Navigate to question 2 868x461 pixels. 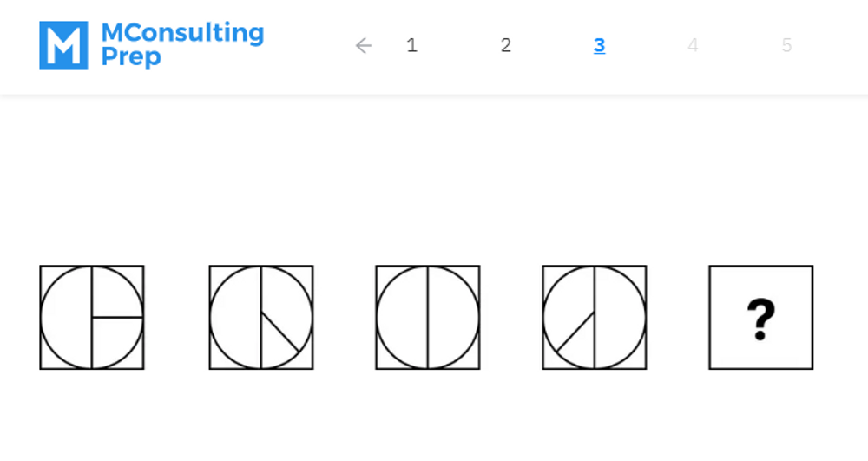coord(506,46)
